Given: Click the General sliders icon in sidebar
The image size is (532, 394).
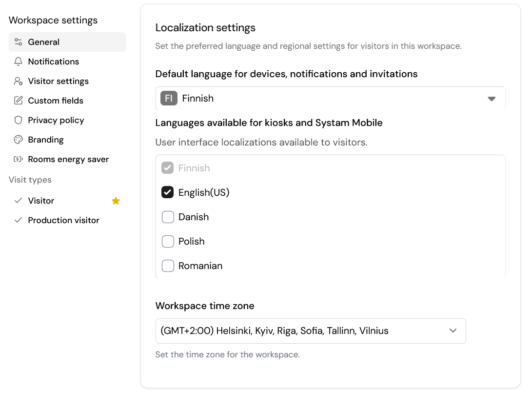Looking at the screenshot, I should tap(19, 42).
